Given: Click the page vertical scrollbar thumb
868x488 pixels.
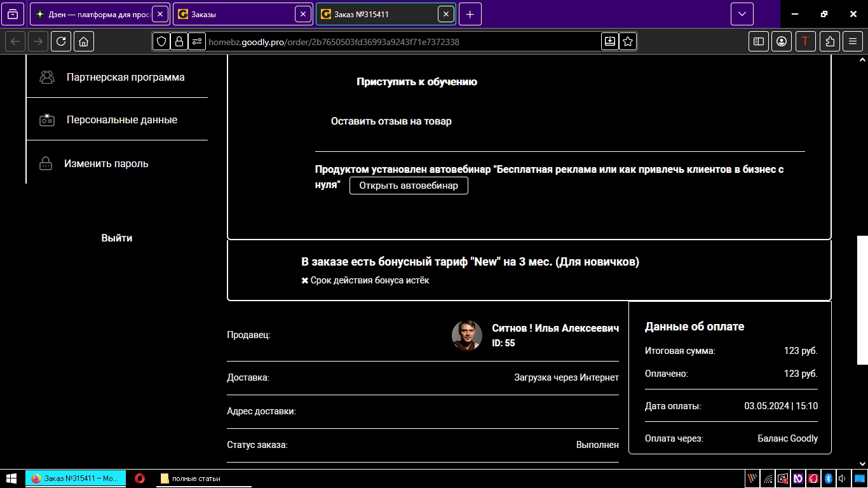Looking at the screenshot, I should (862, 300).
